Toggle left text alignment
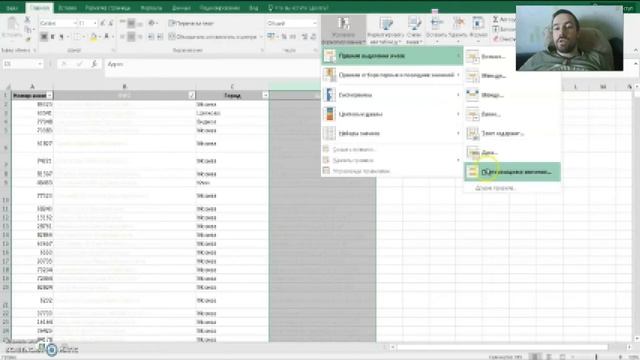Viewport: 640px width, 360px height. [122, 37]
